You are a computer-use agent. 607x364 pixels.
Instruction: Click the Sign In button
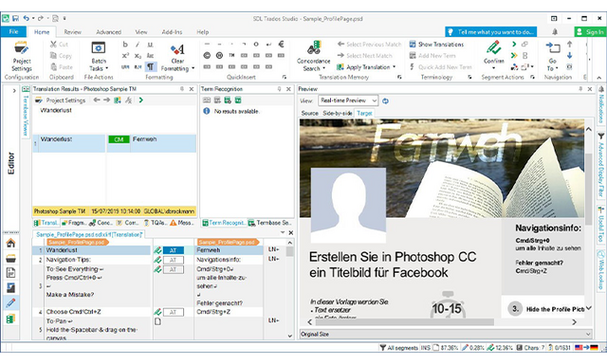pos(590,31)
